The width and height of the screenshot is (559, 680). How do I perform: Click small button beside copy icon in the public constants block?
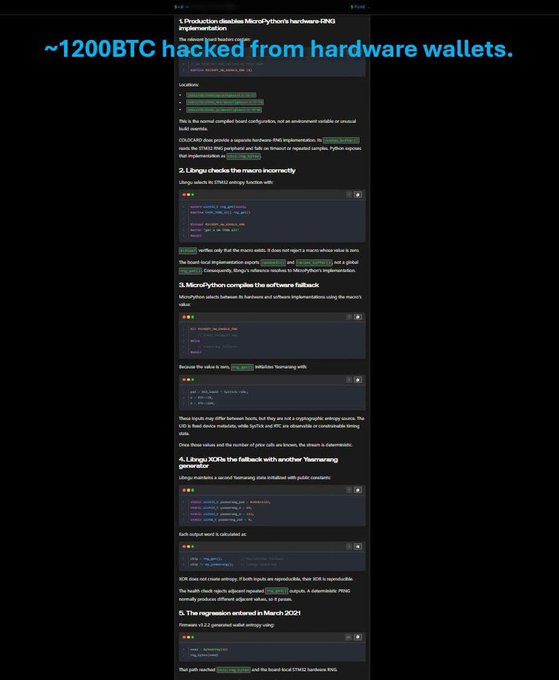349,490
